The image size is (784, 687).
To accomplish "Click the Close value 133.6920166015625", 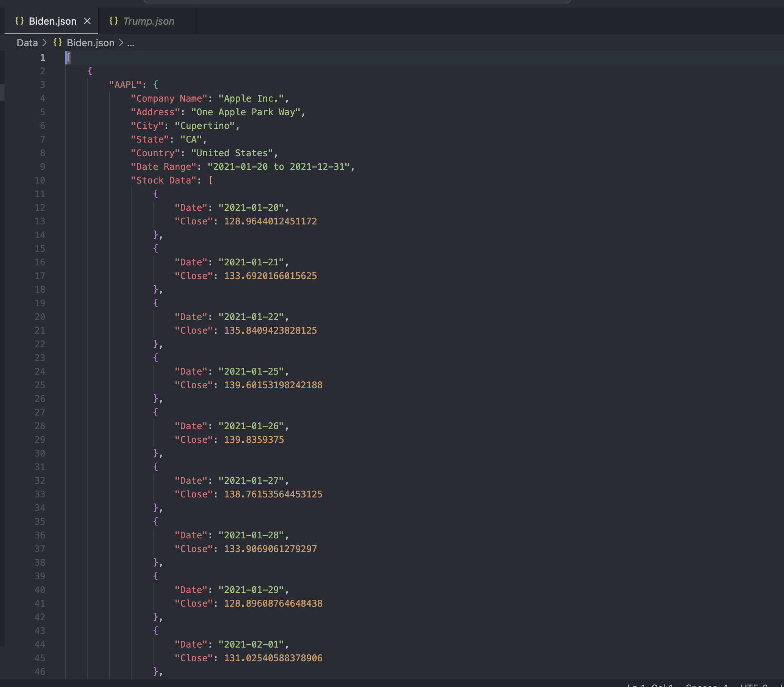I will coord(270,276).
